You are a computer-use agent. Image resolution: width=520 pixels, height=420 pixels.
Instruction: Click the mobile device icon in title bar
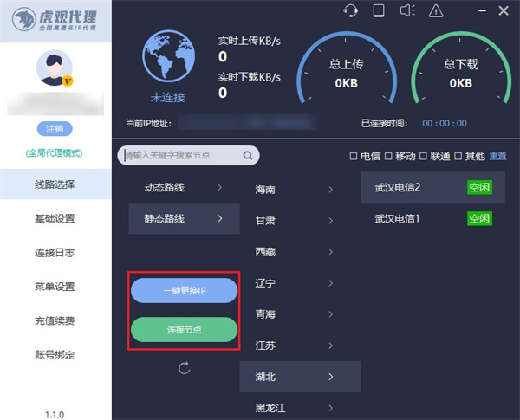tap(379, 10)
